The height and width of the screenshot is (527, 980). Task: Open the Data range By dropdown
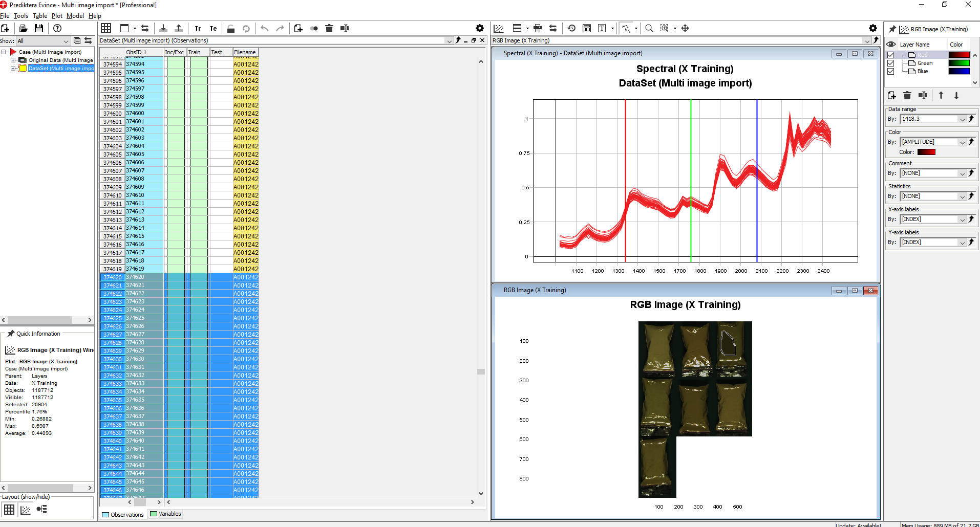pos(962,119)
